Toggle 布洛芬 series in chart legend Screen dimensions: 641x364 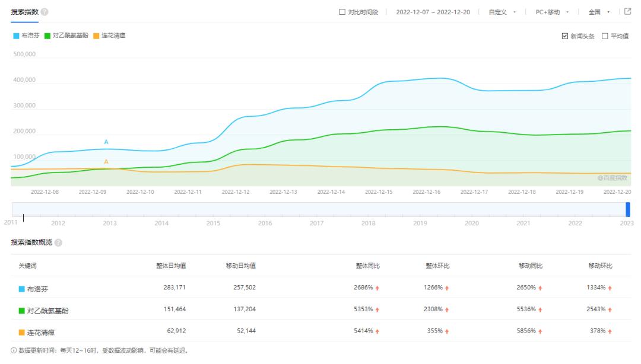[x=26, y=36]
